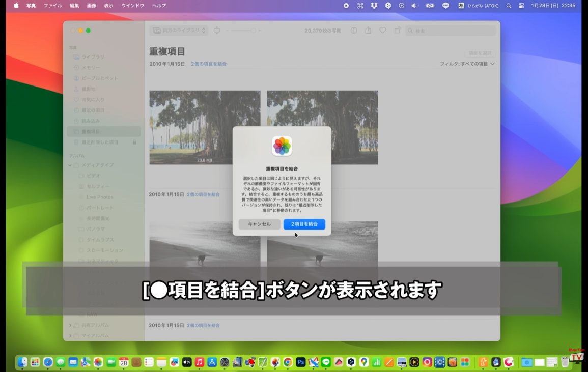
Task: Select スローモーション under メディアタイプ
Action: pyautogui.click(x=105, y=250)
